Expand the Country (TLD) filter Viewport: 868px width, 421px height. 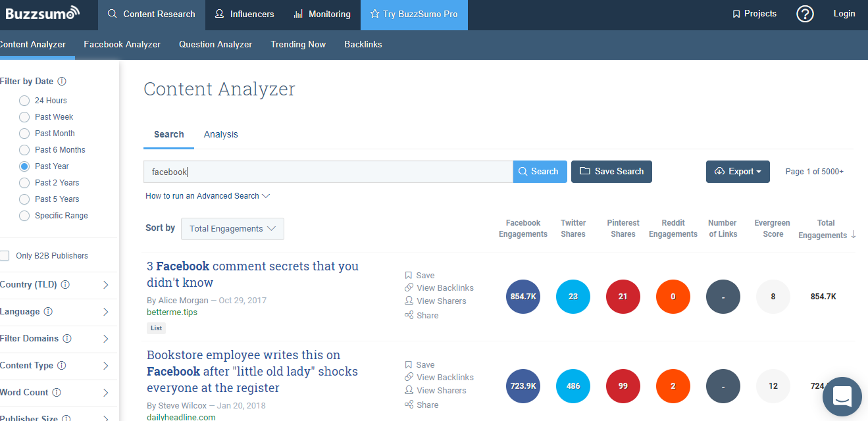click(105, 285)
